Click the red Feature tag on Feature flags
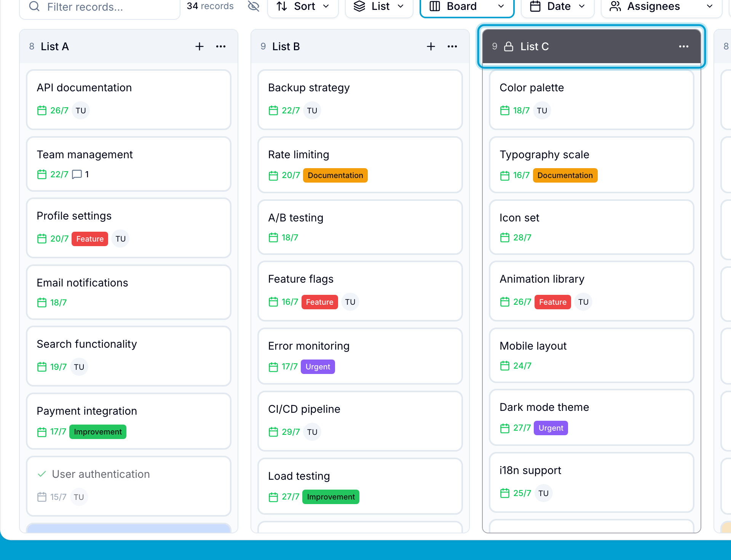Viewport: 731px width, 560px height. 320,302
